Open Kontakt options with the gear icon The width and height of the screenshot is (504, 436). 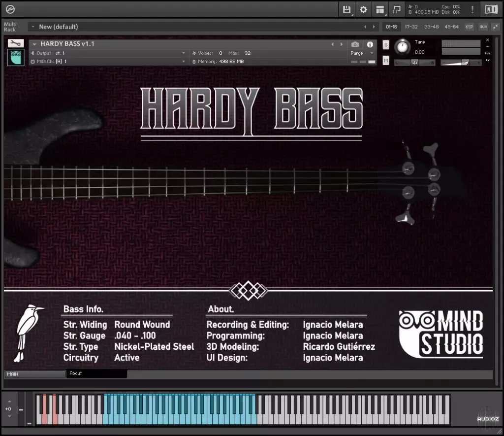pos(363,9)
